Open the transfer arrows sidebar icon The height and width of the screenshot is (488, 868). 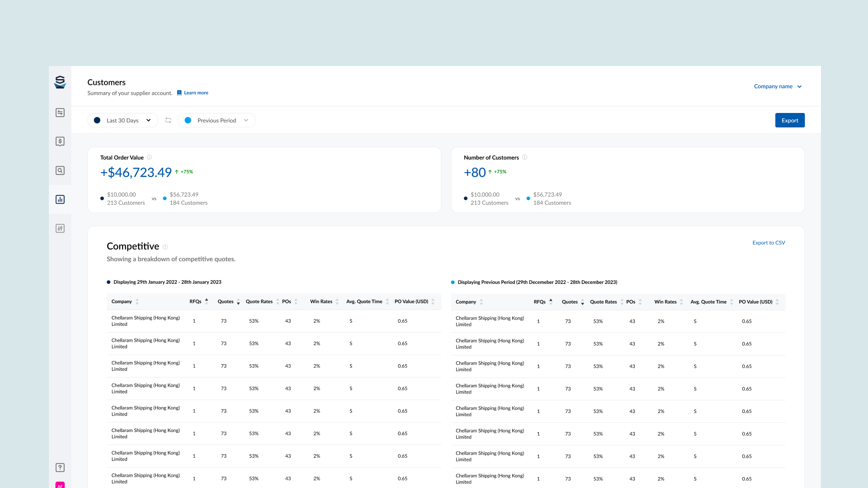tap(60, 113)
